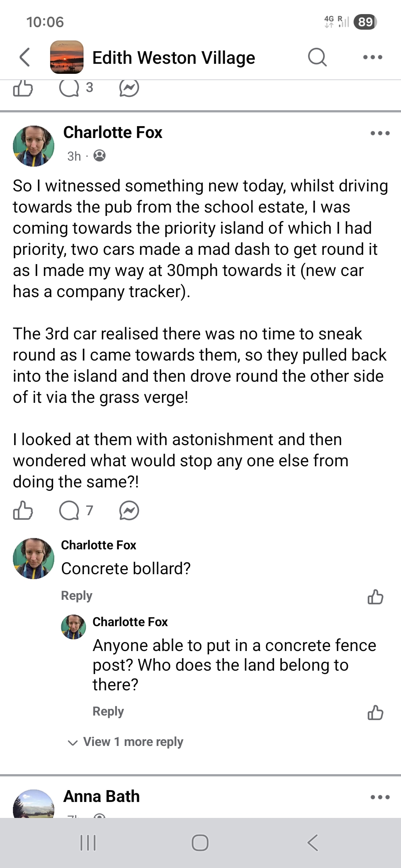Image resolution: width=401 pixels, height=868 pixels.
Task: Like Charlotte Fox's priority island post
Action: [23, 511]
